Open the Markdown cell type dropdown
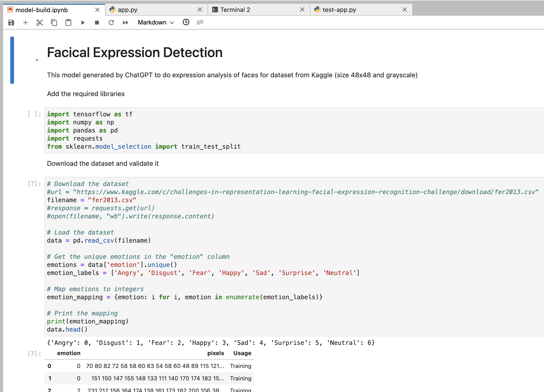544x392 pixels. [156, 22]
